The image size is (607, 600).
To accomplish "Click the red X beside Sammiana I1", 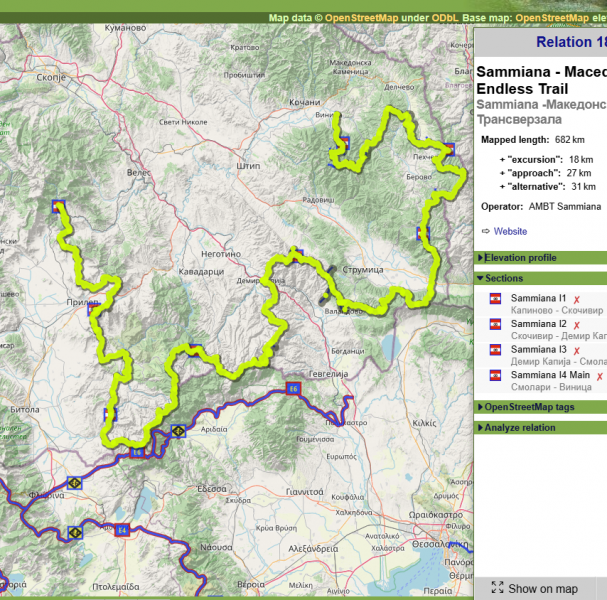I will click(576, 300).
